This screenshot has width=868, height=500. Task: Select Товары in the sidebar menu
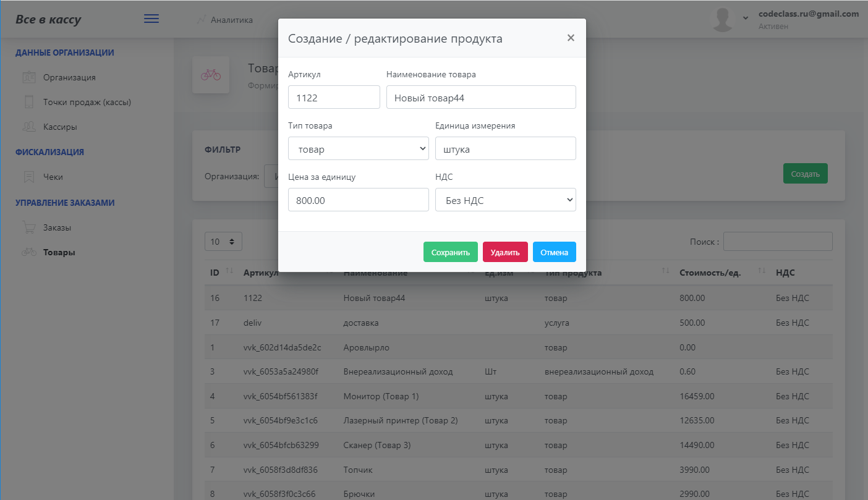tap(59, 252)
